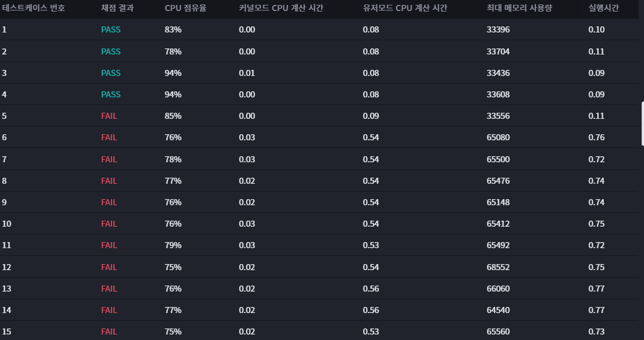
Task: Click the CPU 점유율 column header
Action: click(x=185, y=8)
